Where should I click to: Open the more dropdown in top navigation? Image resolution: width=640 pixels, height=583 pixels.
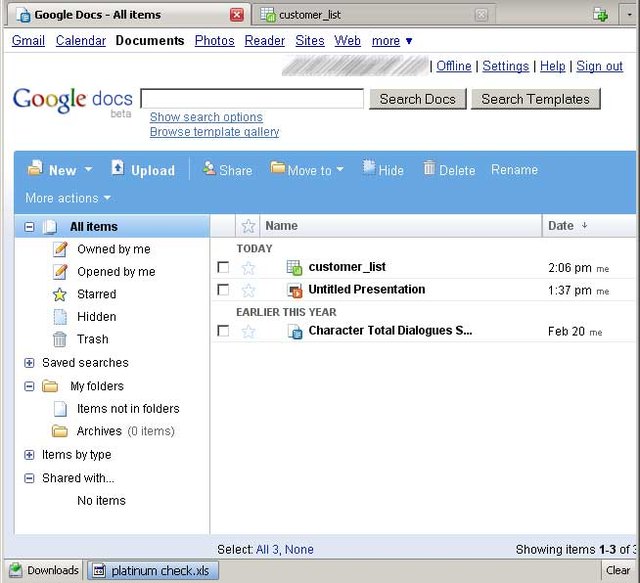pyautogui.click(x=392, y=41)
